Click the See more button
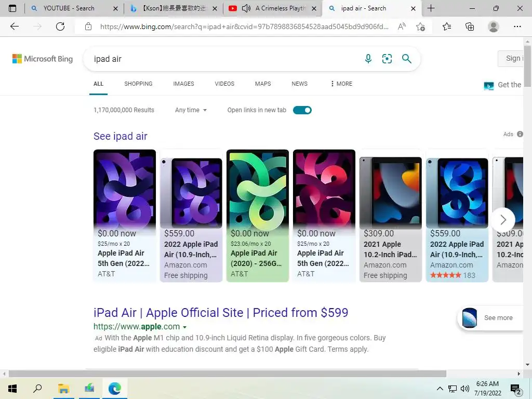 tap(491, 318)
